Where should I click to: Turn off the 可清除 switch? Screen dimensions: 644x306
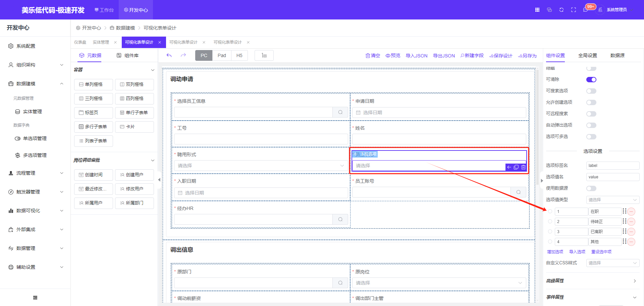point(591,80)
